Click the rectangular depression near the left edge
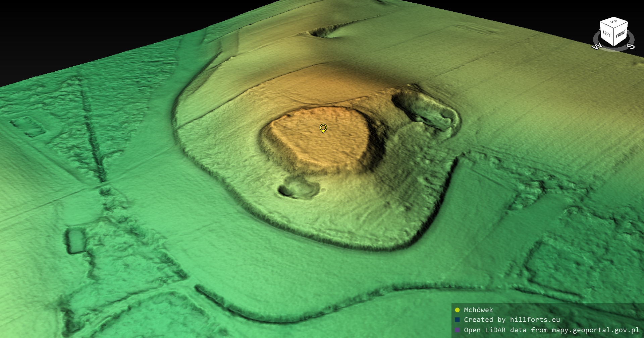 (x=75, y=240)
